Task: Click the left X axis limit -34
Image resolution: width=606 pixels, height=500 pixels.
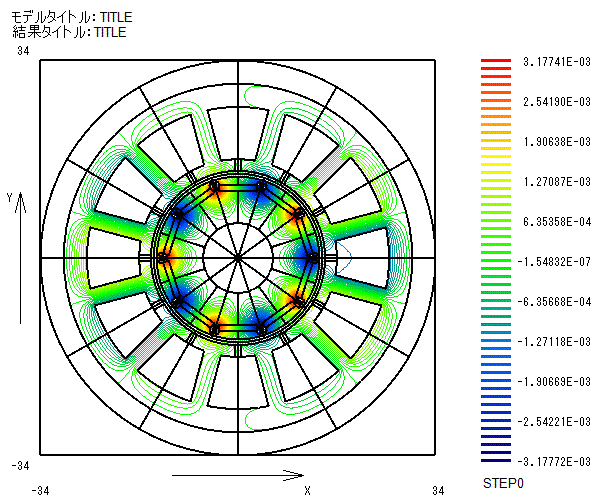Action: pos(40,491)
